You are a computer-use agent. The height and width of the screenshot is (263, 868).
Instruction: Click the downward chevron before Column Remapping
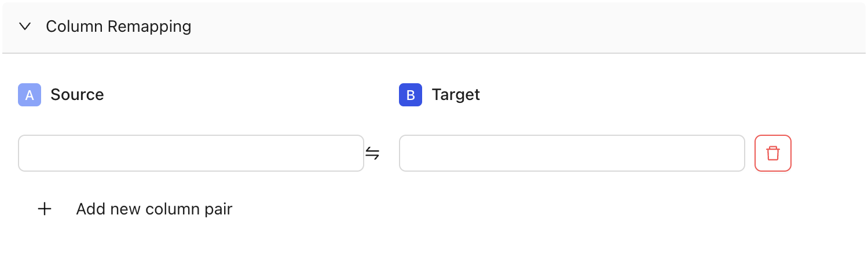point(24,27)
